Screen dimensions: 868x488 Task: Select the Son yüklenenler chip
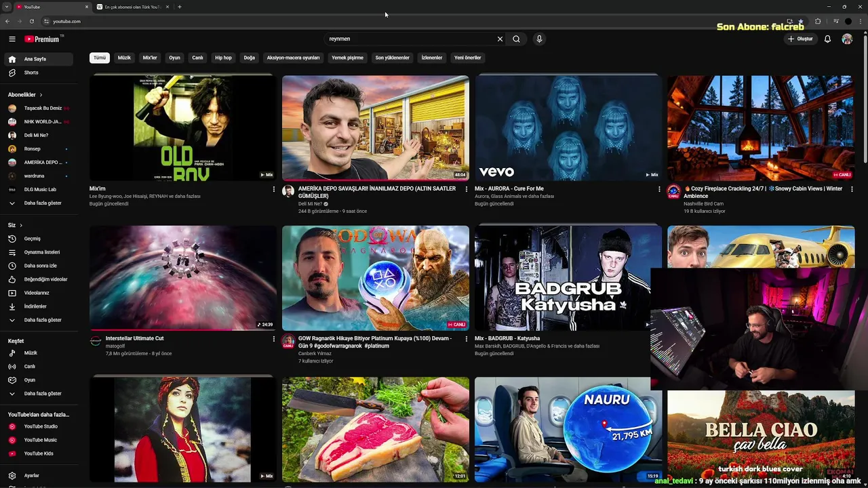[392, 58]
